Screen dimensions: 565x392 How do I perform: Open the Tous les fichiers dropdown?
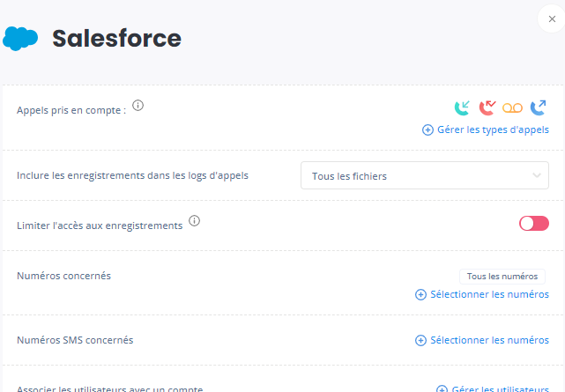(x=425, y=175)
